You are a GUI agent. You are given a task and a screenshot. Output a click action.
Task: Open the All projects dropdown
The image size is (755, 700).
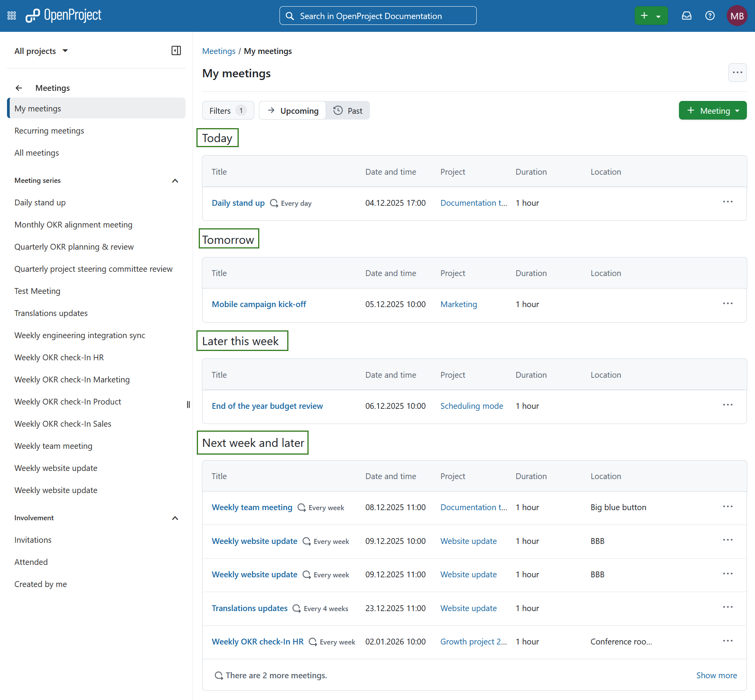pyautogui.click(x=41, y=50)
